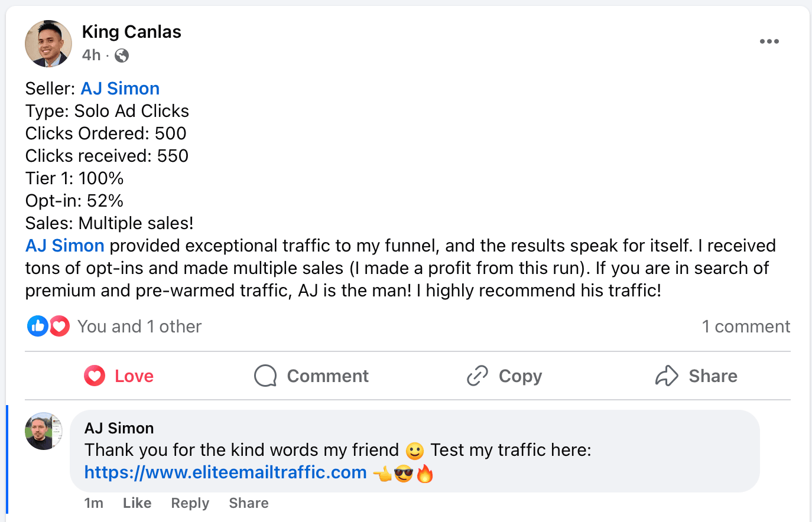Open AJ Simon link after Seller
The height and width of the screenshot is (522, 812).
click(120, 89)
